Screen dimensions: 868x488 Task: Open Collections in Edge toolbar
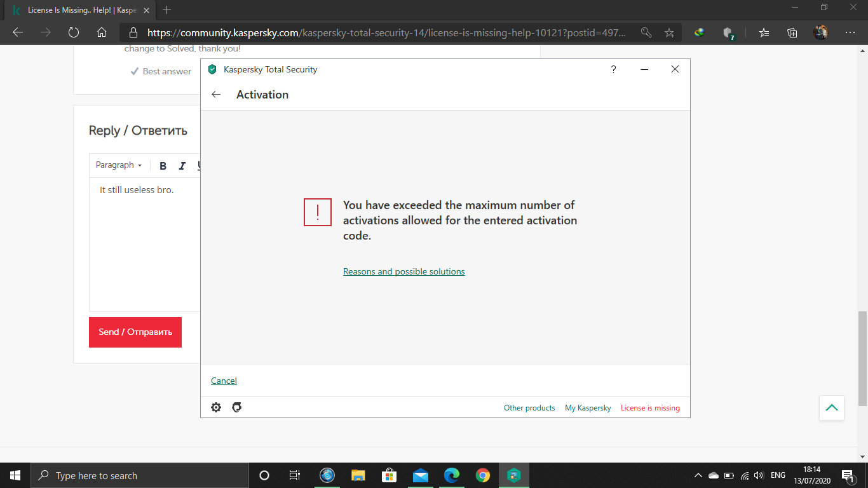tap(792, 32)
